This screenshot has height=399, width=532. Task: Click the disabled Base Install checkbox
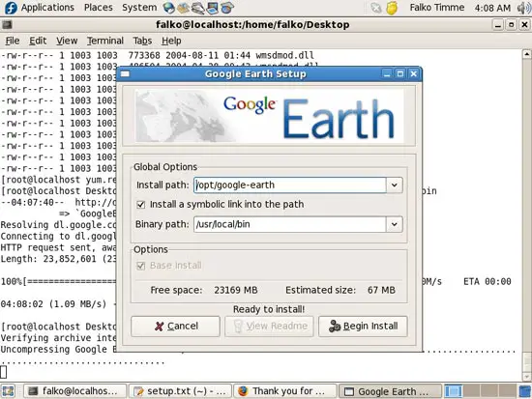coord(141,266)
